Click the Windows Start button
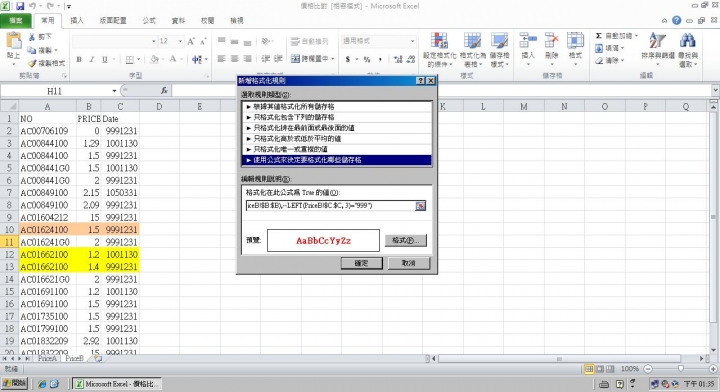 pyautogui.click(x=14, y=383)
